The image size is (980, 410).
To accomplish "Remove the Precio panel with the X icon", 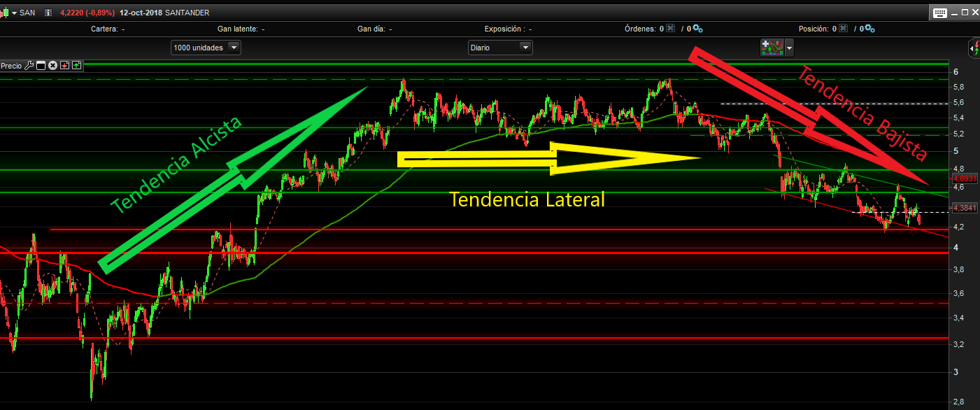I will [x=52, y=66].
